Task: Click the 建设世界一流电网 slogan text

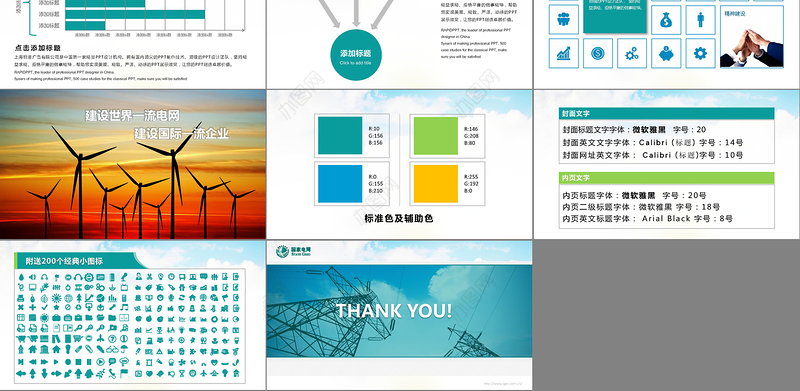Action: 132,115
